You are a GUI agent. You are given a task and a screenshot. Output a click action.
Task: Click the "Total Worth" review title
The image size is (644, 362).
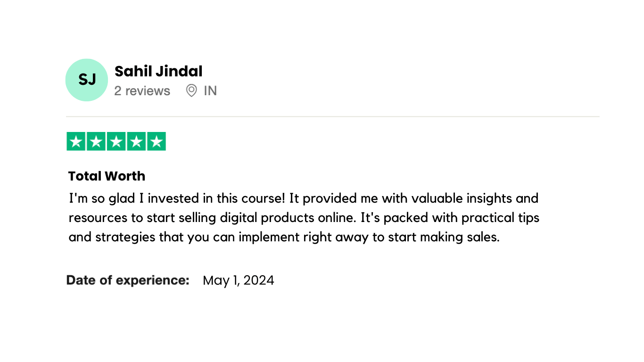coord(107,176)
